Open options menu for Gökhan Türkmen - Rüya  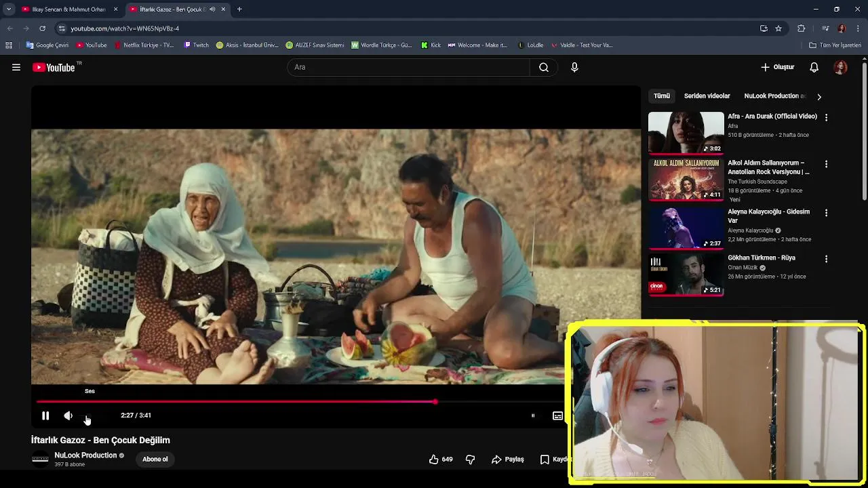(x=826, y=259)
